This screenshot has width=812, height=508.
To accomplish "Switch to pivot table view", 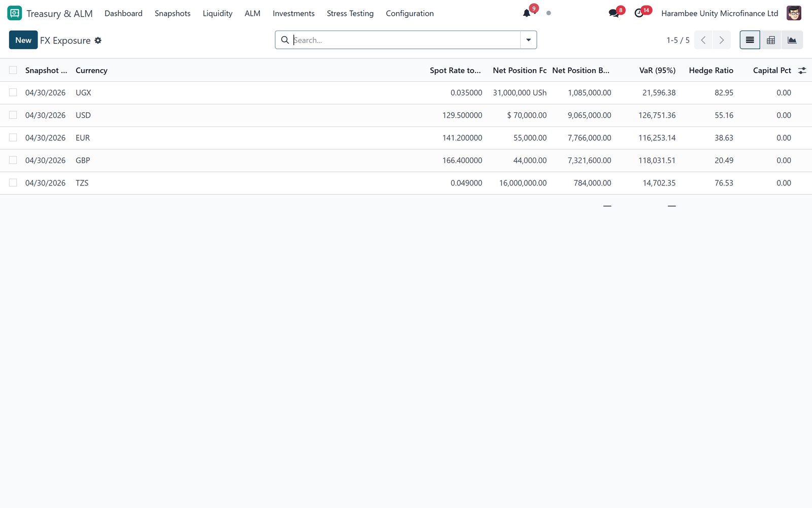I will tap(770, 40).
